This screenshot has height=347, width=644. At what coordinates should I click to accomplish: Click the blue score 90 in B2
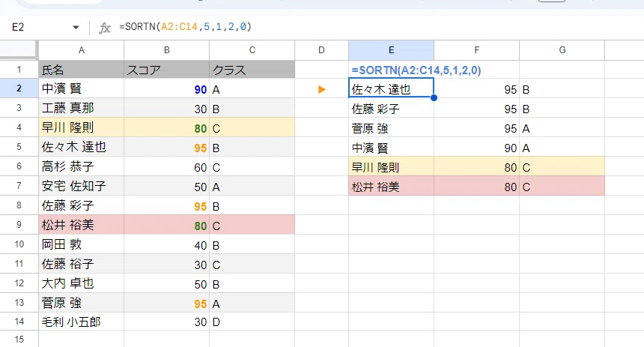coord(201,89)
